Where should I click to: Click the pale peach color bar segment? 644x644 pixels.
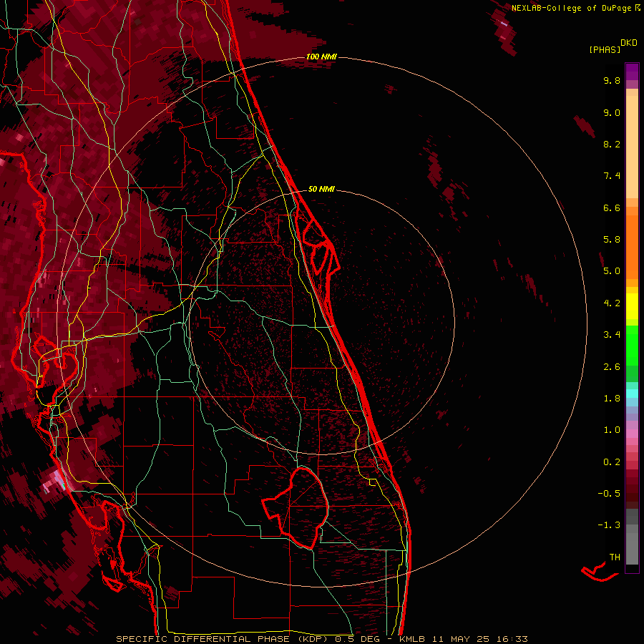(632, 147)
